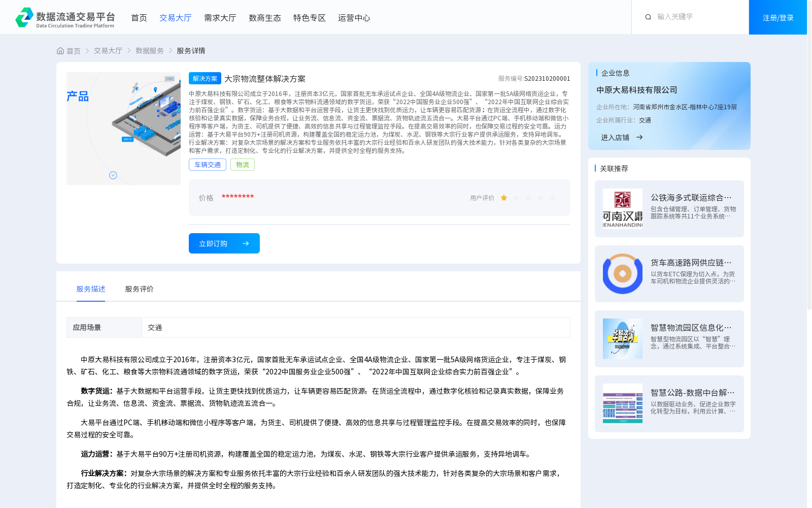Click company name 中原大易科技有限公司
This screenshot has height=508, width=812.
637,90
